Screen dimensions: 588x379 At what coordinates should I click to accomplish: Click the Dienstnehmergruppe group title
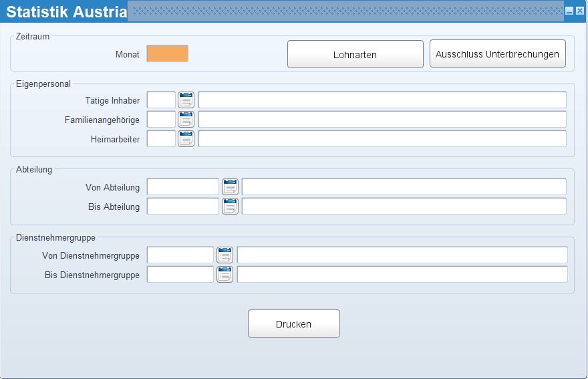click(55, 237)
